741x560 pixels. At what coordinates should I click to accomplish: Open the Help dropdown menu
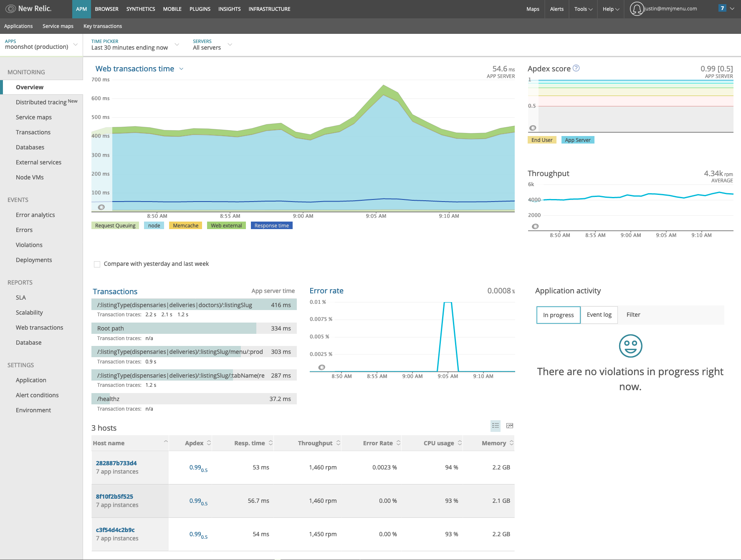[x=611, y=9]
